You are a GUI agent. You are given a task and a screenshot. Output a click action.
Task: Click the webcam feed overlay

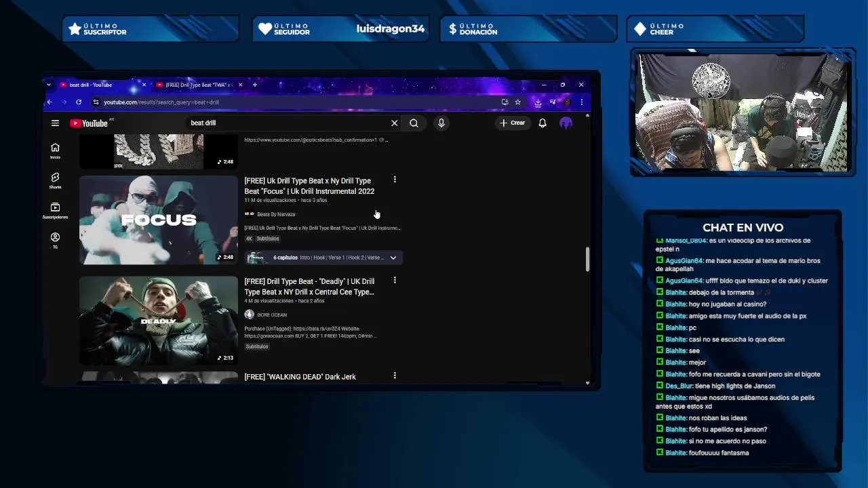pyautogui.click(x=742, y=112)
